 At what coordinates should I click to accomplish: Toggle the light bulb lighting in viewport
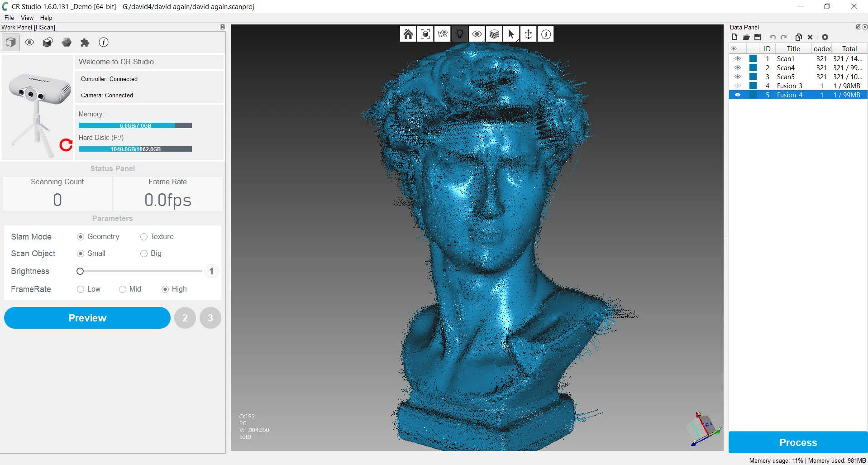(460, 34)
